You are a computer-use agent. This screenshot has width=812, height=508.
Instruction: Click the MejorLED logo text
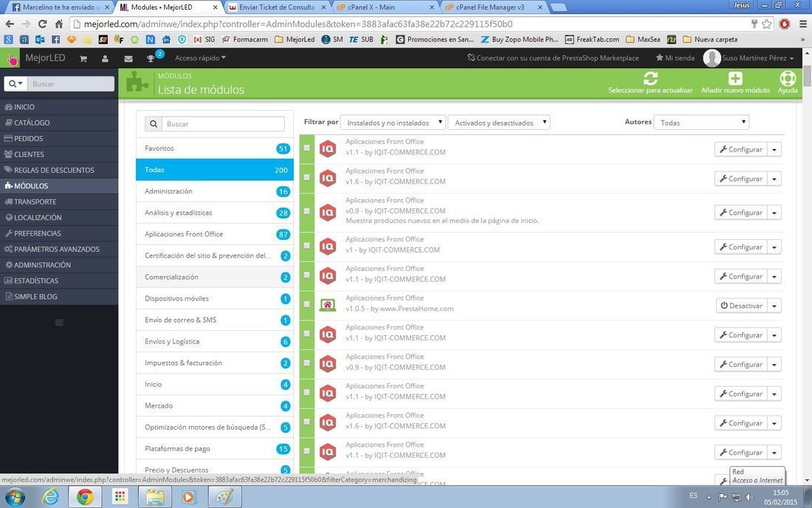(x=45, y=58)
